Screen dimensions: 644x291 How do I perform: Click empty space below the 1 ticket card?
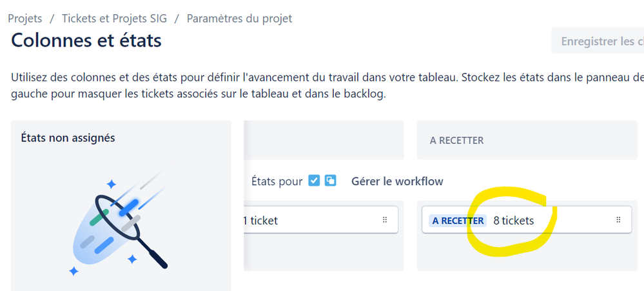pos(324,252)
